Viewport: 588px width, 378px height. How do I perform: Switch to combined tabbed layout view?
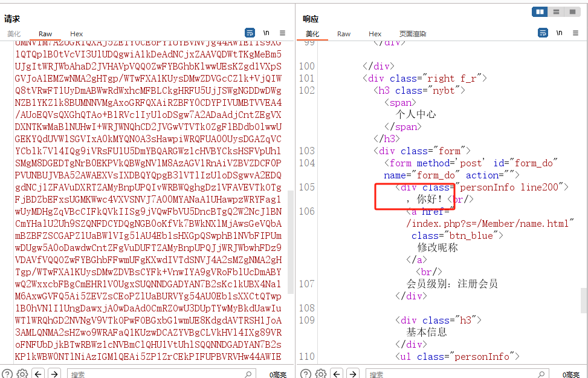point(571,11)
